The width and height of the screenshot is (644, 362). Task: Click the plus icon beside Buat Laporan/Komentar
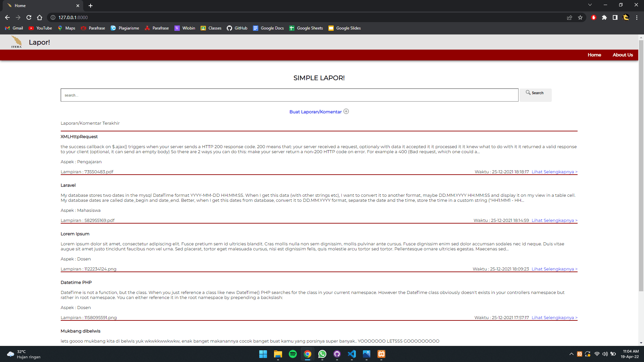346,112
